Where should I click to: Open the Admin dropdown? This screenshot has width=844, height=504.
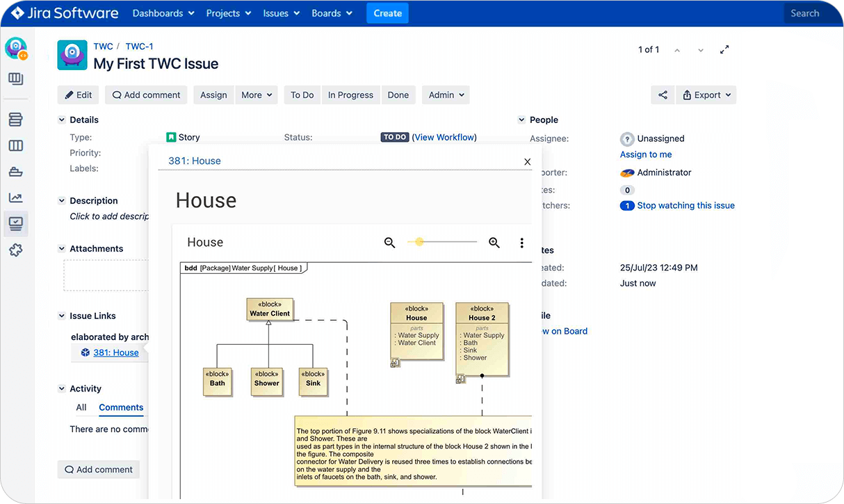445,95
